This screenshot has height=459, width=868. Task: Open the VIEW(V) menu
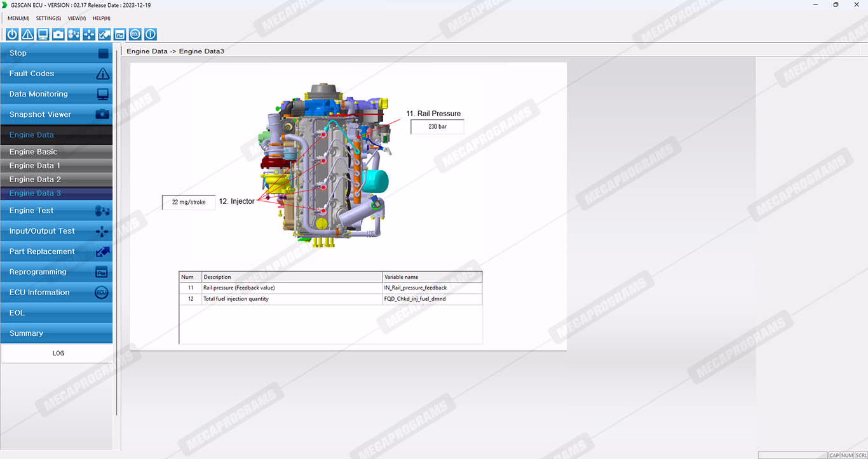(x=76, y=18)
